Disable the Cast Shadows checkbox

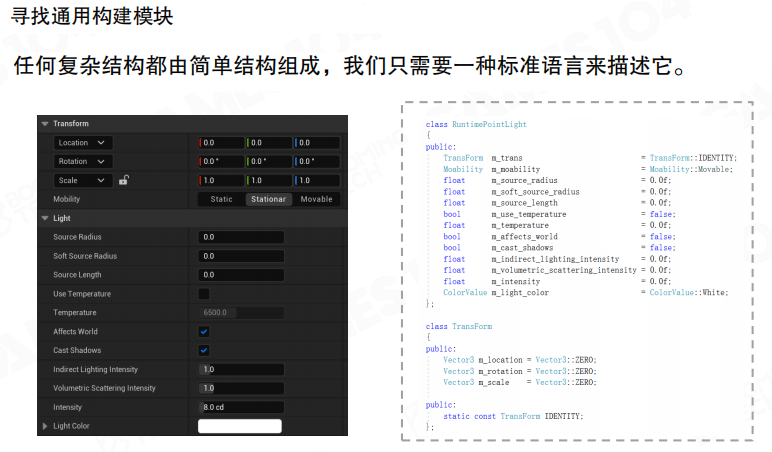[204, 350]
